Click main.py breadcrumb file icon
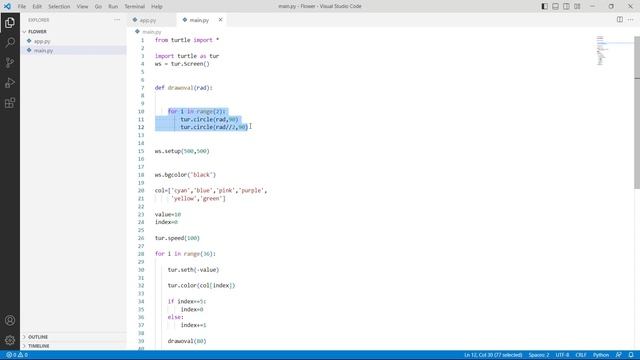 click(137, 31)
